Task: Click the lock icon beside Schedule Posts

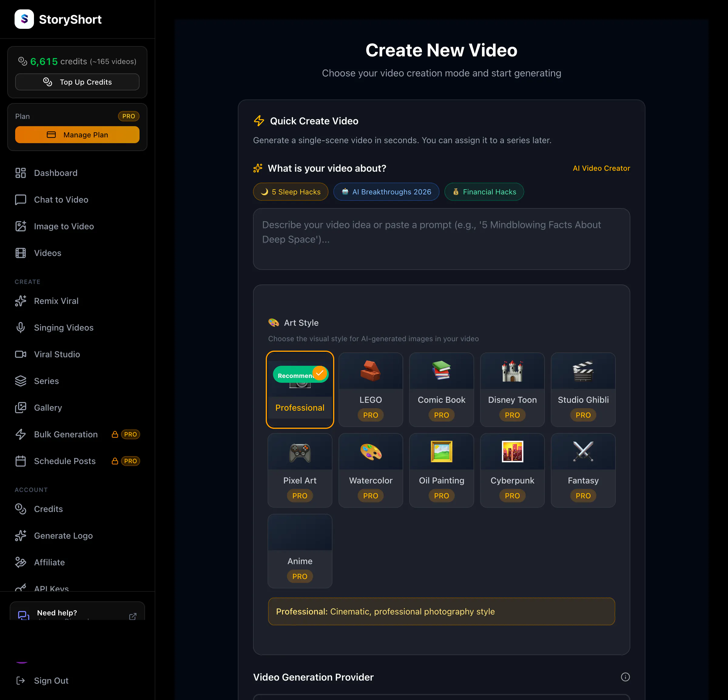Action: point(115,461)
